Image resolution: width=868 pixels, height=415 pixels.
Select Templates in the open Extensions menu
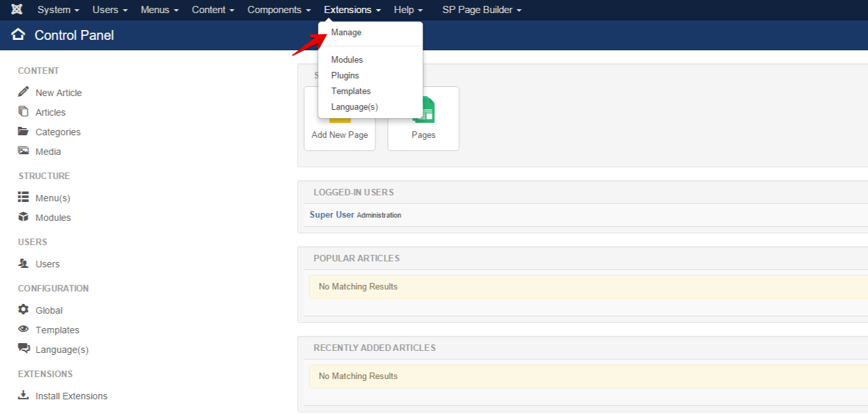tap(351, 91)
